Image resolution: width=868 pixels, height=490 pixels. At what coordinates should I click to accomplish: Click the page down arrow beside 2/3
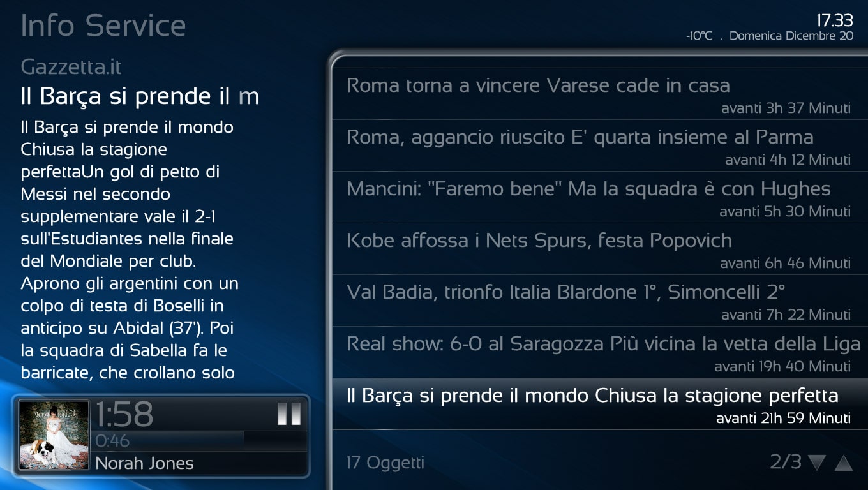[817, 463]
